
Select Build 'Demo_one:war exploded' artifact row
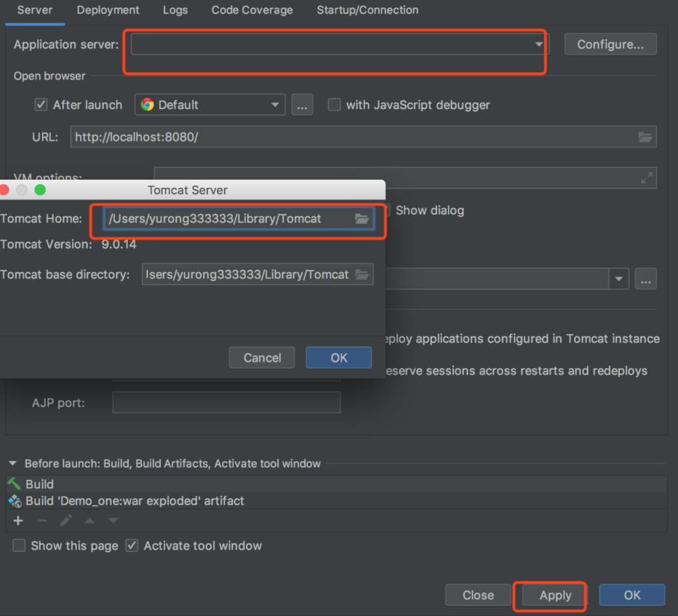pyautogui.click(x=336, y=500)
